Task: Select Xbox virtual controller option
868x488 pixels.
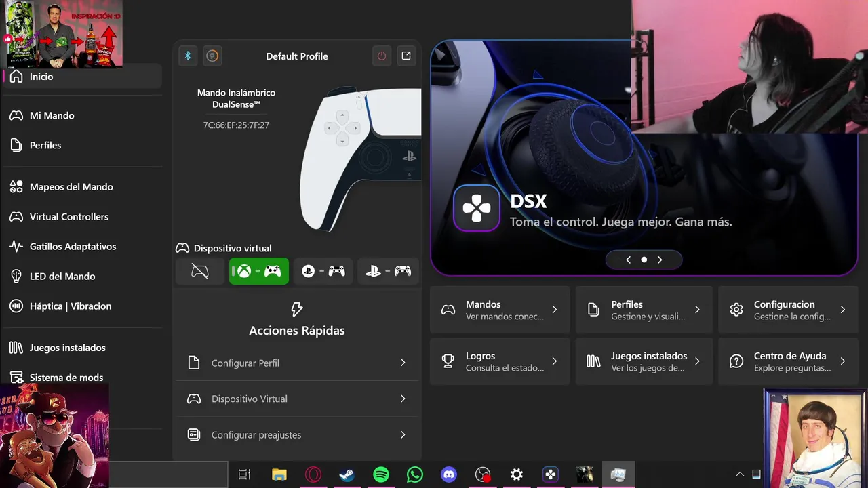Action: coord(258,271)
